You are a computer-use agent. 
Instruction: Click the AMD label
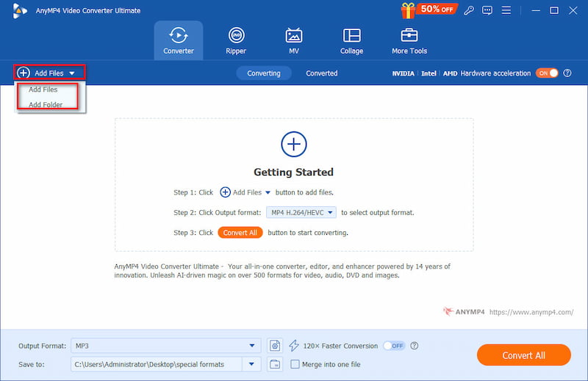click(450, 73)
